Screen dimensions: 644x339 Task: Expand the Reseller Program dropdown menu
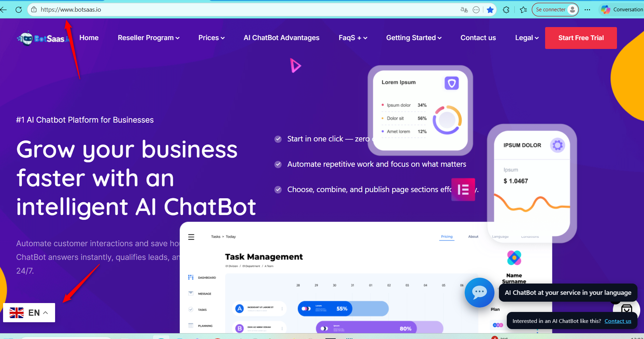(149, 38)
